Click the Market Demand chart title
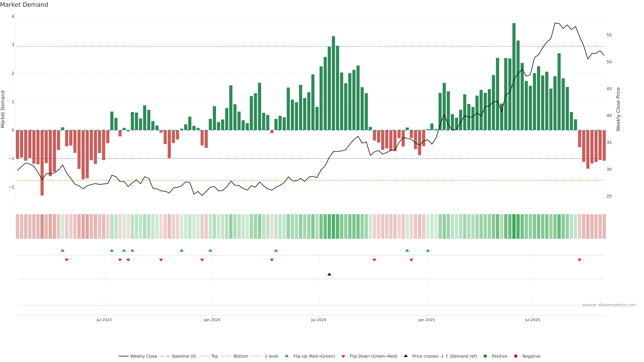The height and width of the screenshot is (362, 644). (24, 5)
